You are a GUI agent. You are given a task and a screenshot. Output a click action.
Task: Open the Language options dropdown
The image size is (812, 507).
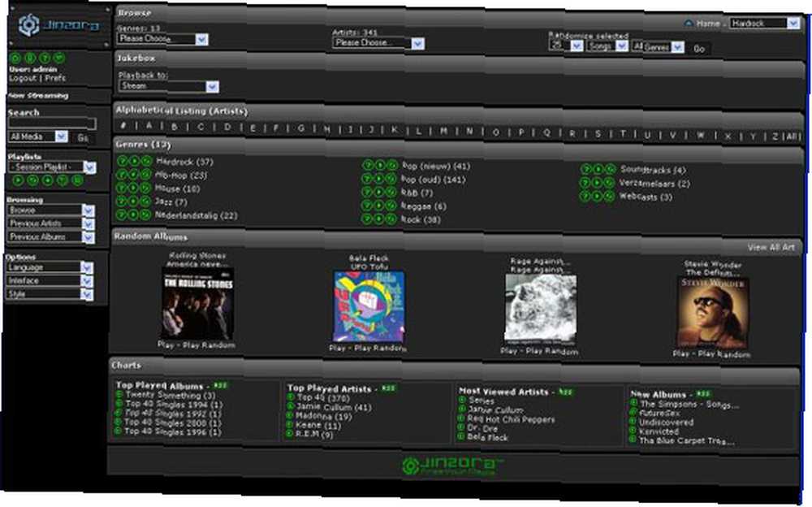pos(50,267)
